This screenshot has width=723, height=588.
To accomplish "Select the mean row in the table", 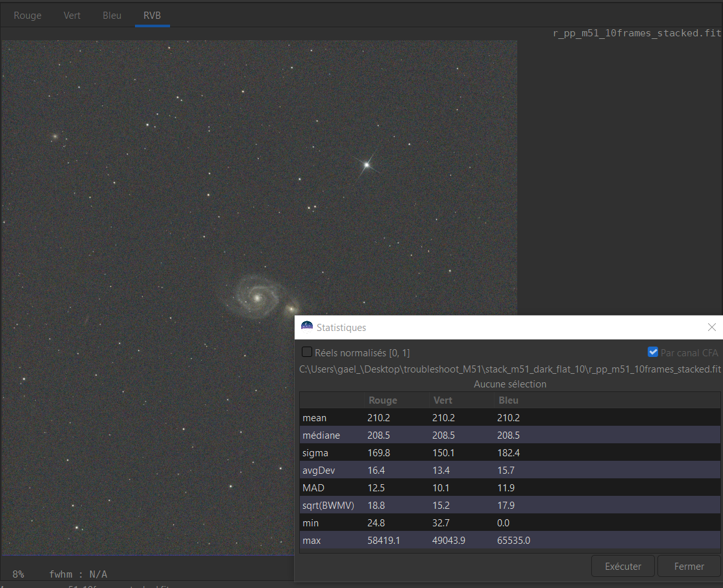I will click(315, 418).
